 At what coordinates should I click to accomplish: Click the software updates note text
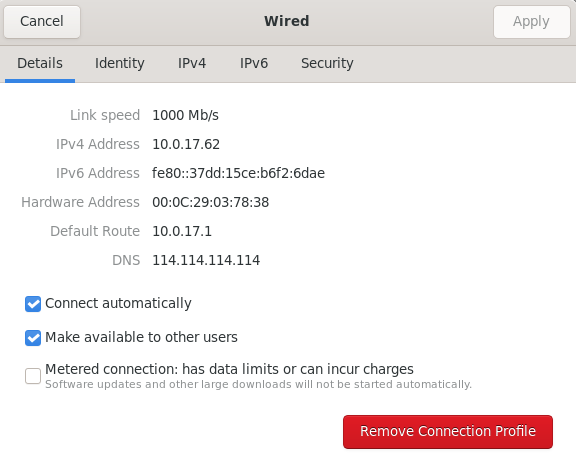258,384
